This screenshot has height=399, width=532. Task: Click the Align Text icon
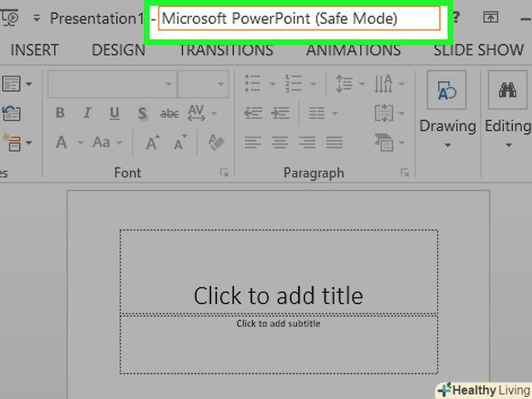point(384,113)
